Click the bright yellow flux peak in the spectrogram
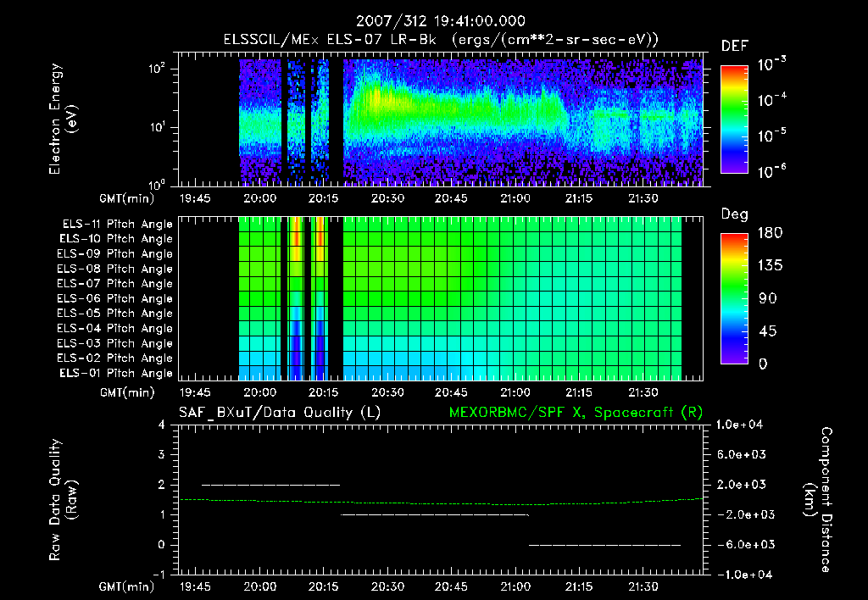Viewport: 868px width, 600px height. click(377, 98)
